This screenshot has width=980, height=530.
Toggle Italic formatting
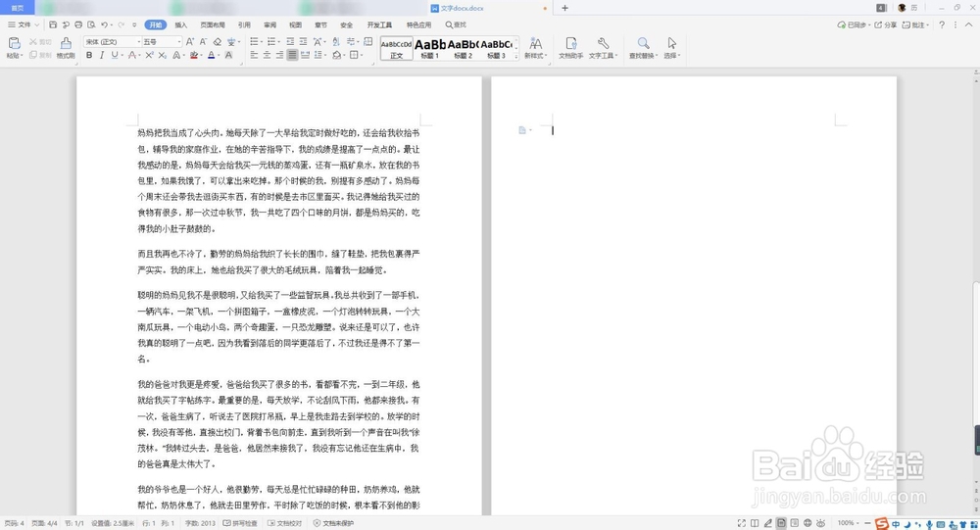tap(102, 55)
